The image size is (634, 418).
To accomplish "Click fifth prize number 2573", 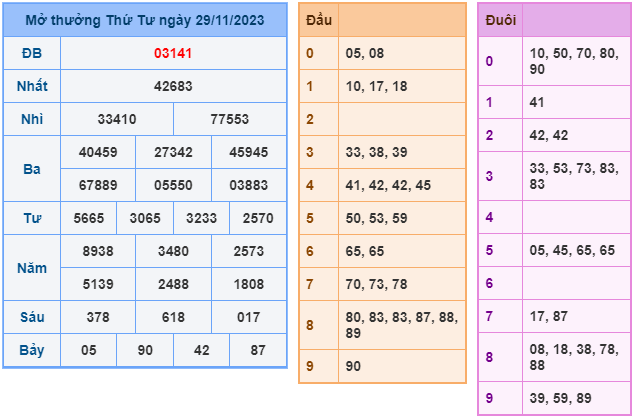I will (x=249, y=251).
